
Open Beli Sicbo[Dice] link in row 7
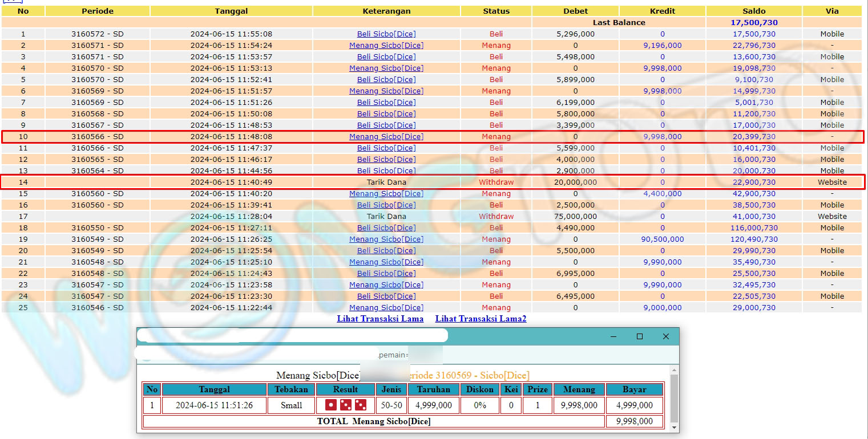tap(386, 103)
